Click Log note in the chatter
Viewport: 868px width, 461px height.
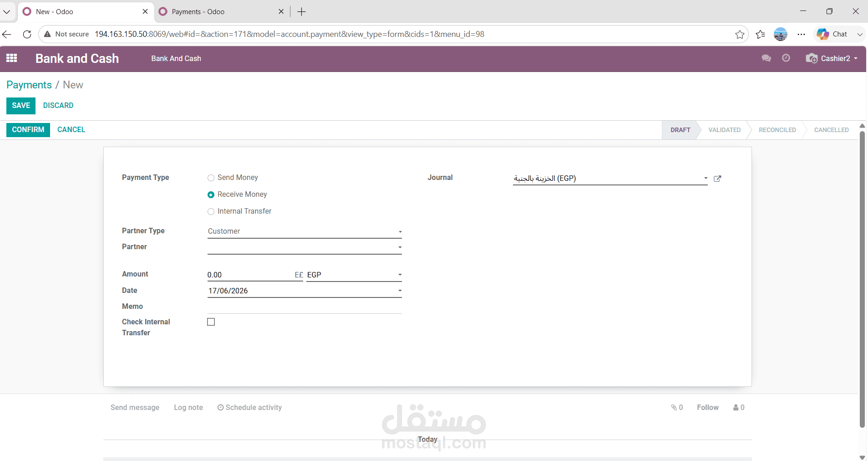pyautogui.click(x=188, y=407)
